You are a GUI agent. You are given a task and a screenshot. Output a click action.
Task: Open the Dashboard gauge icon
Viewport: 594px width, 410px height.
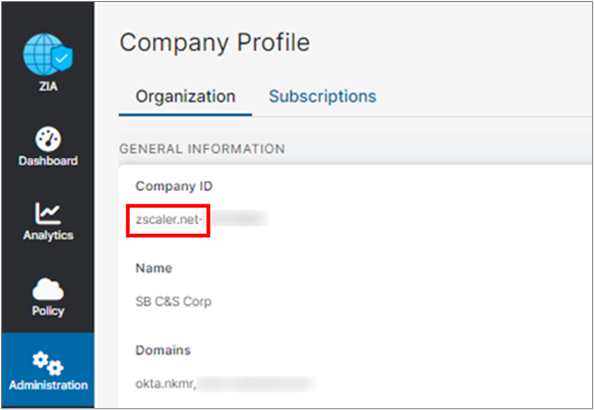(48, 139)
